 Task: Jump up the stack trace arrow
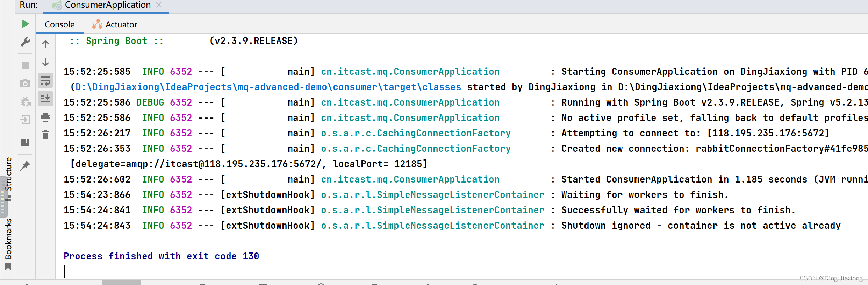[45, 44]
